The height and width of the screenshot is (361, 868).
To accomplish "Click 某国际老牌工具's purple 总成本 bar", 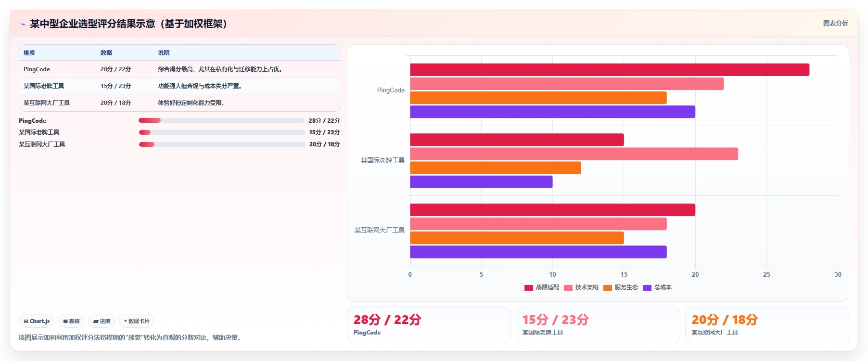I will (481, 182).
